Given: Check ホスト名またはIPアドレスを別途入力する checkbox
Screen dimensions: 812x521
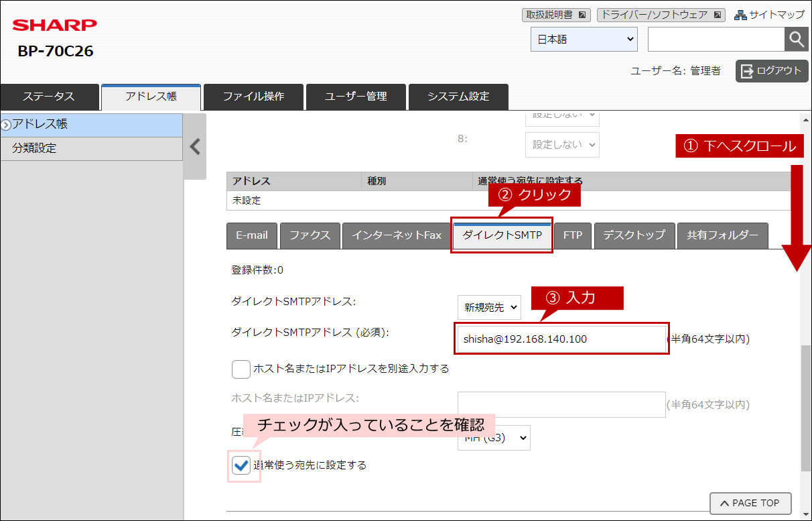Looking at the screenshot, I should tap(241, 369).
